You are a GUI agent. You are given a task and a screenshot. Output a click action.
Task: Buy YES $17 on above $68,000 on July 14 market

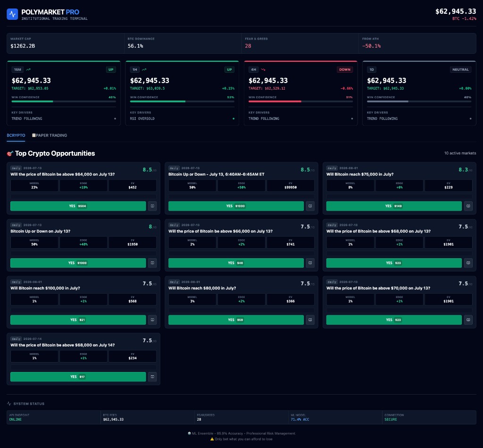click(x=78, y=377)
